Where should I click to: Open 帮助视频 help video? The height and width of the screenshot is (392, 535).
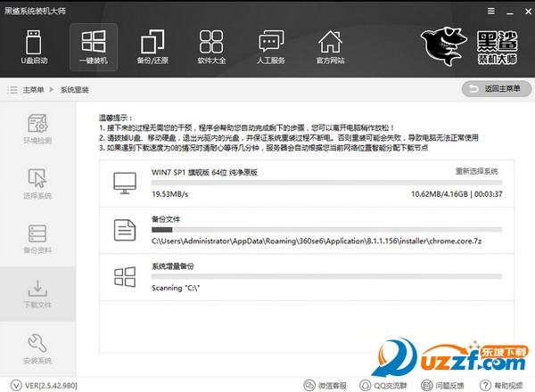point(501,386)
